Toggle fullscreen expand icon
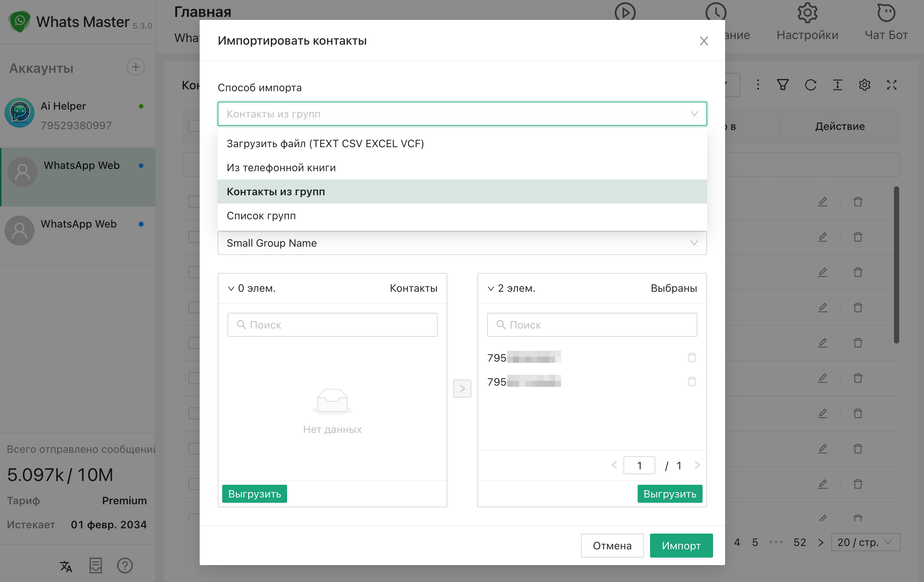924x582 pixels. (x=891, y=85)
